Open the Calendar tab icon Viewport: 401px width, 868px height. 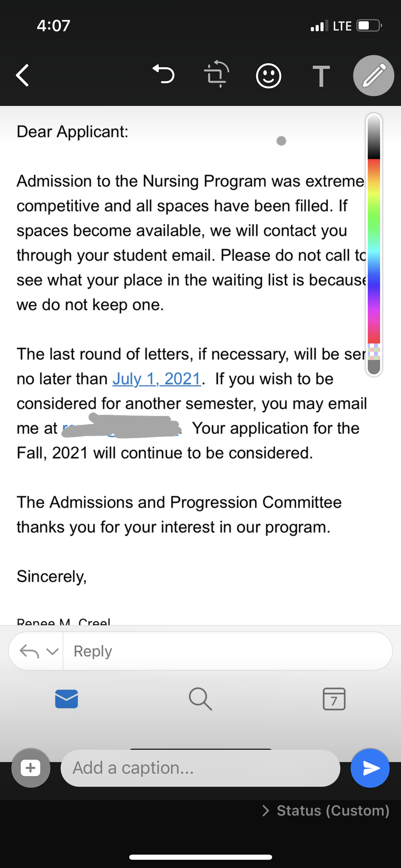coord(334,699)
